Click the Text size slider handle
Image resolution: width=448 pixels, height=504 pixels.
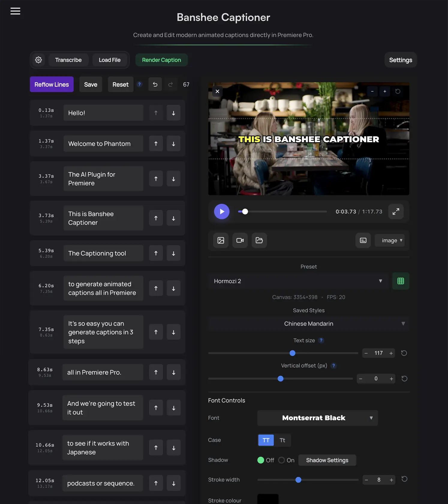pos(292,353)
